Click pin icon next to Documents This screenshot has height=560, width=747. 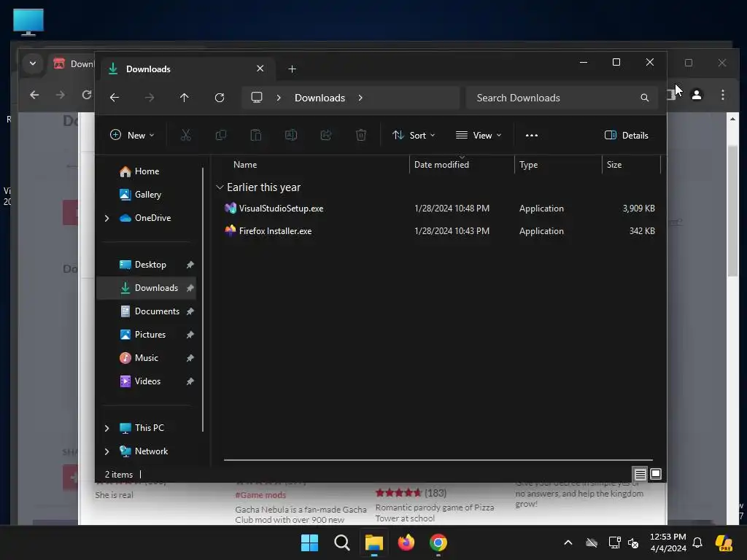[190, 311]
